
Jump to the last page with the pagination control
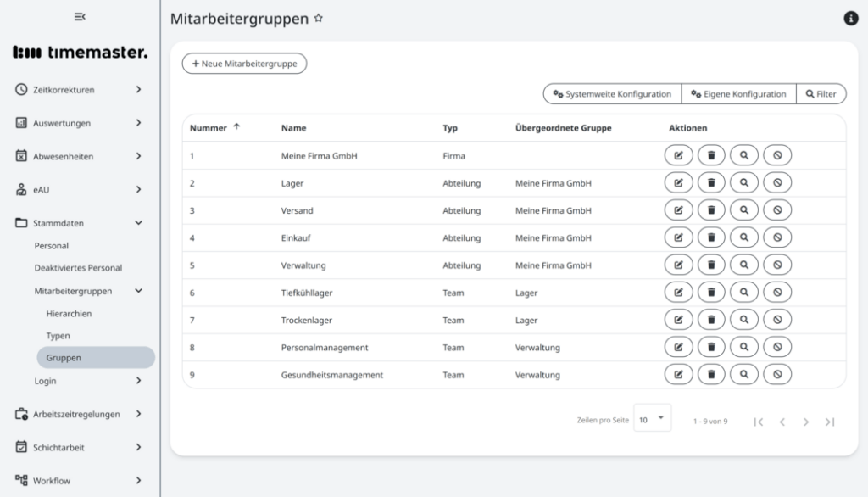click(x=831, y=420)
